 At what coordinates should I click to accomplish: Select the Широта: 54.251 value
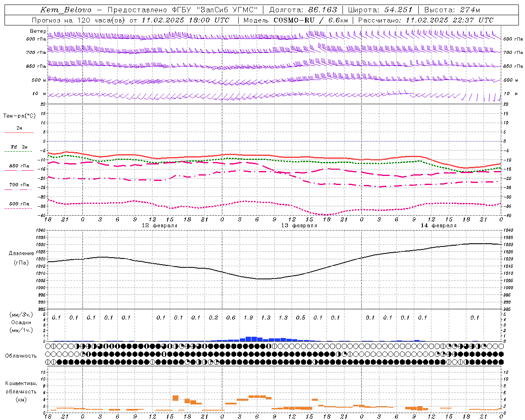(380, 10)
